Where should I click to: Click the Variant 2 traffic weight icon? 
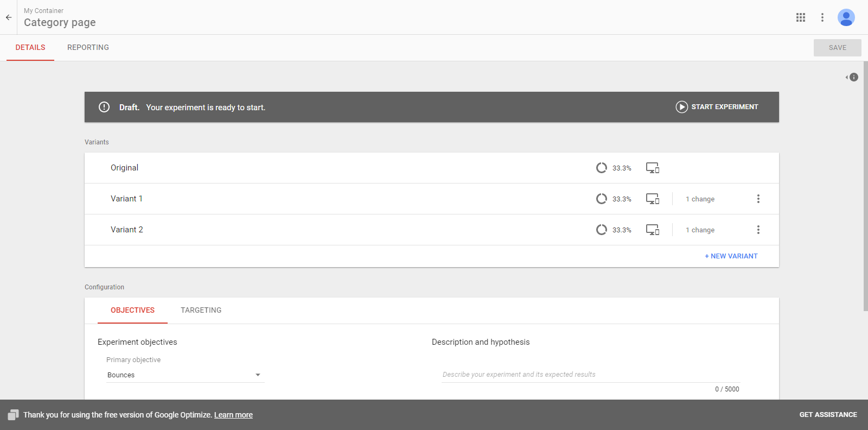(602, 230)
